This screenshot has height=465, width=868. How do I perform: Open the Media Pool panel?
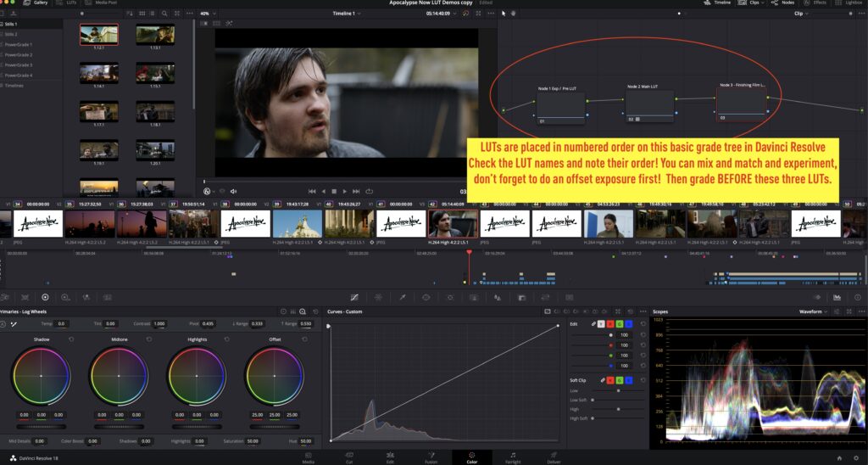102,3
